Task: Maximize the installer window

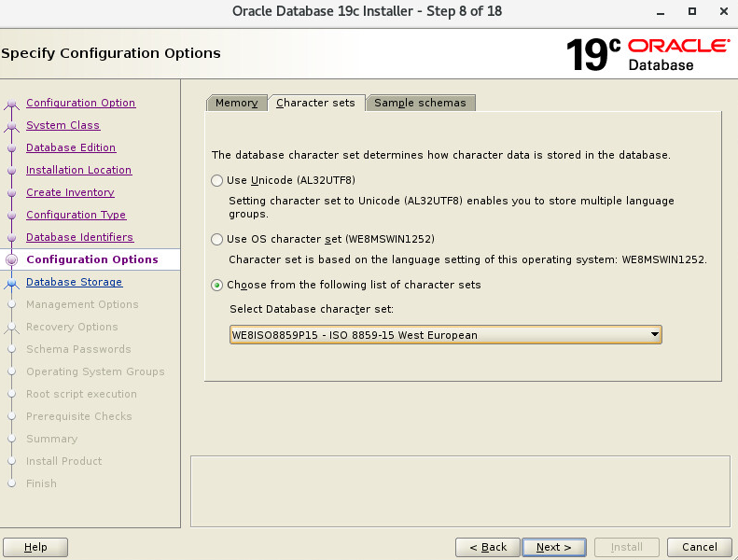Action: click(692, 11)
